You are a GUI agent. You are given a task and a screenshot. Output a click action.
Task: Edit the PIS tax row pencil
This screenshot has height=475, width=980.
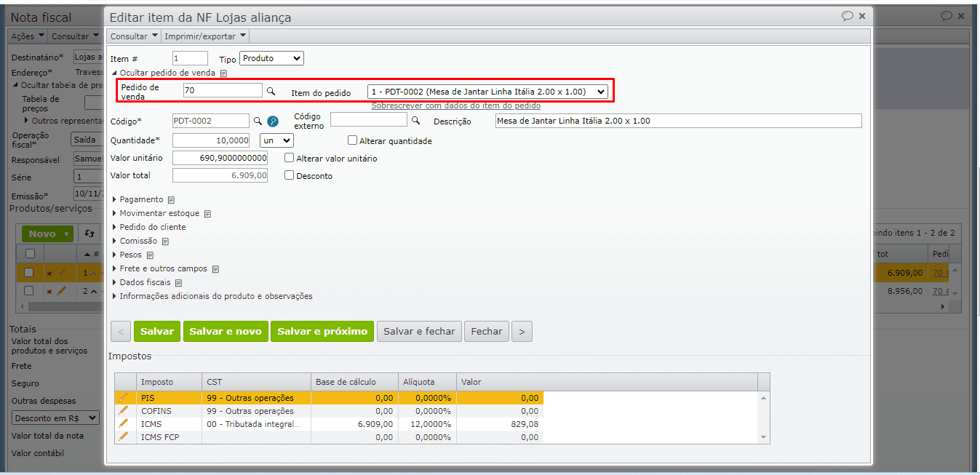click(124, 398)
